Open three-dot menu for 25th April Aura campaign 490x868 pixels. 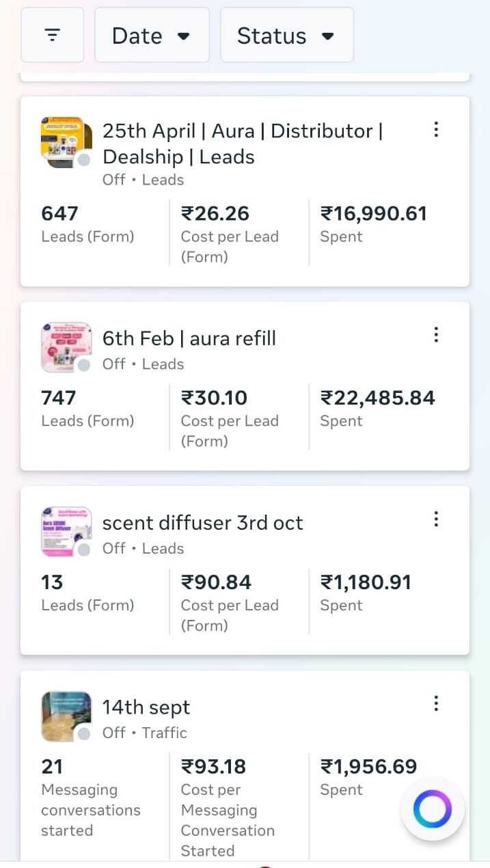(x=436, y=130)
